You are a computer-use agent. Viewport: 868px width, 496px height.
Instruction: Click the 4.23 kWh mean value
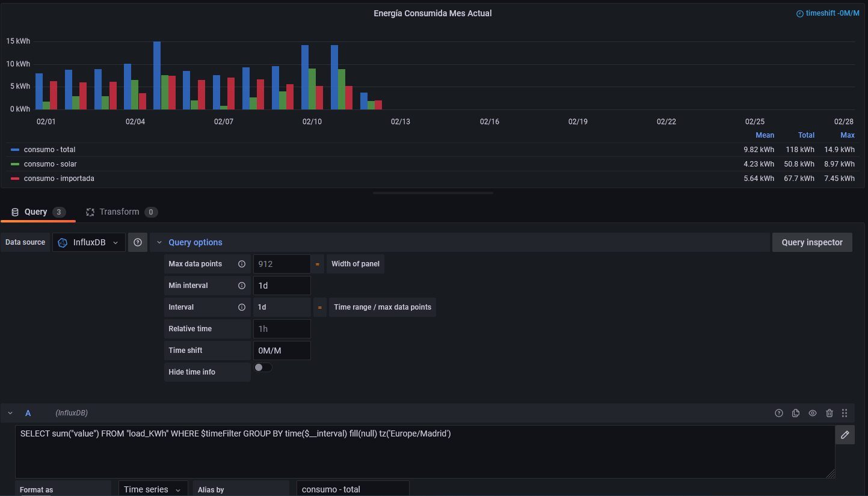click(x=759, y=164)
